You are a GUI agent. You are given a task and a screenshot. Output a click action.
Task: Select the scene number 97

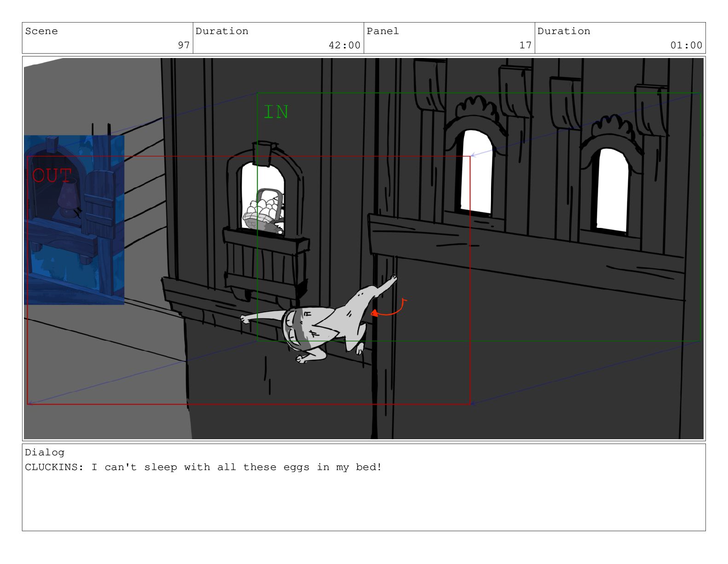click(184, 45)
